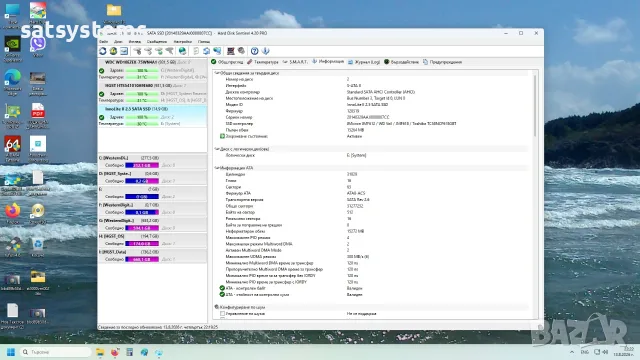Open the Съобщения menu

click(157, 42)
